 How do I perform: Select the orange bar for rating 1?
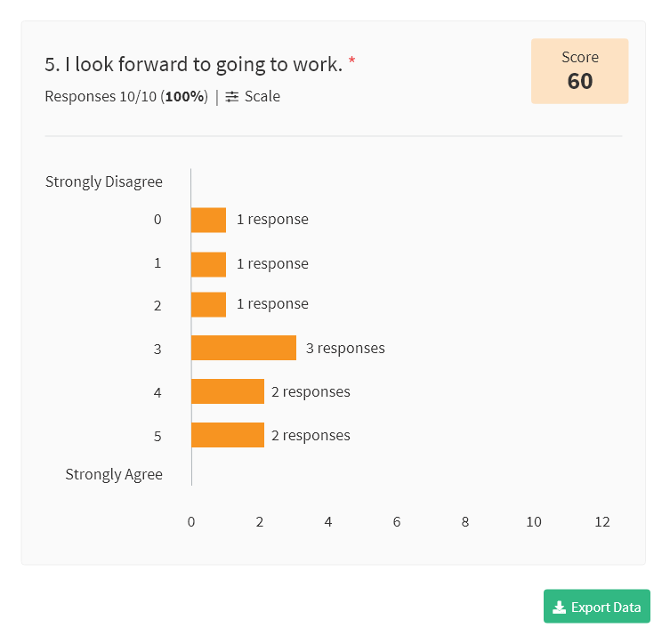208,264
